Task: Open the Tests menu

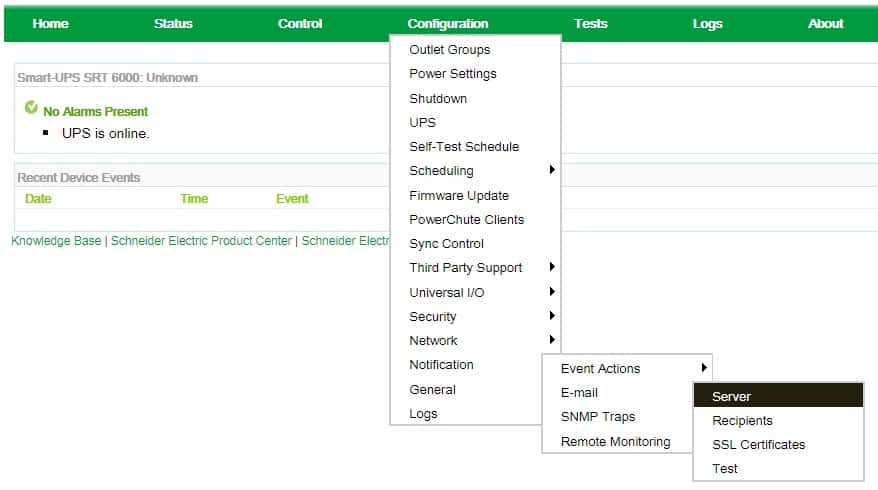Action: (x=591, y=24)
